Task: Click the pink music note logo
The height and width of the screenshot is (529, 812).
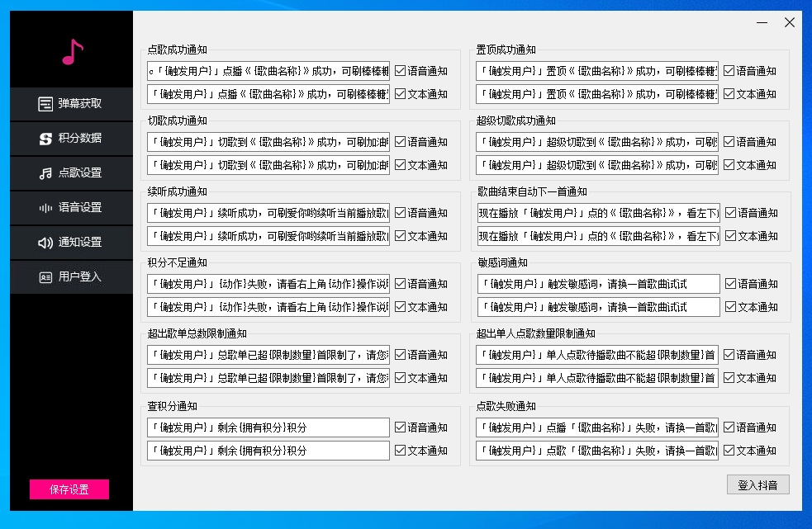Action: 73,52
